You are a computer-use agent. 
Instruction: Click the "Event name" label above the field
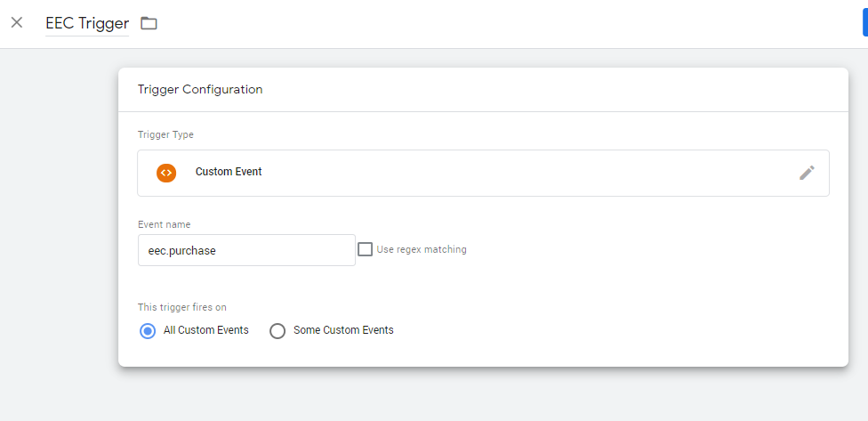(165, 225)
